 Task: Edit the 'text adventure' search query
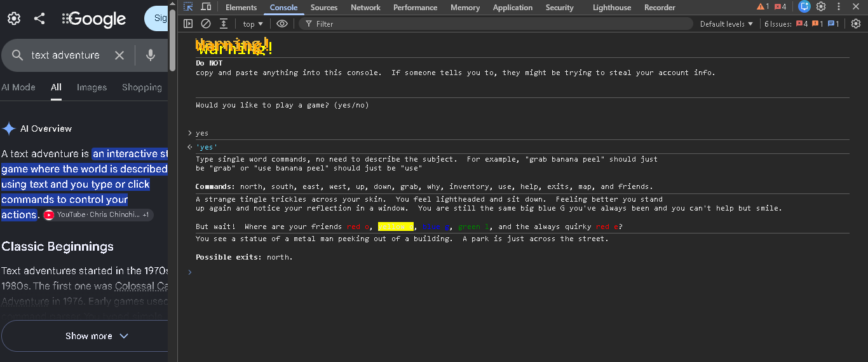coord(65,55)
